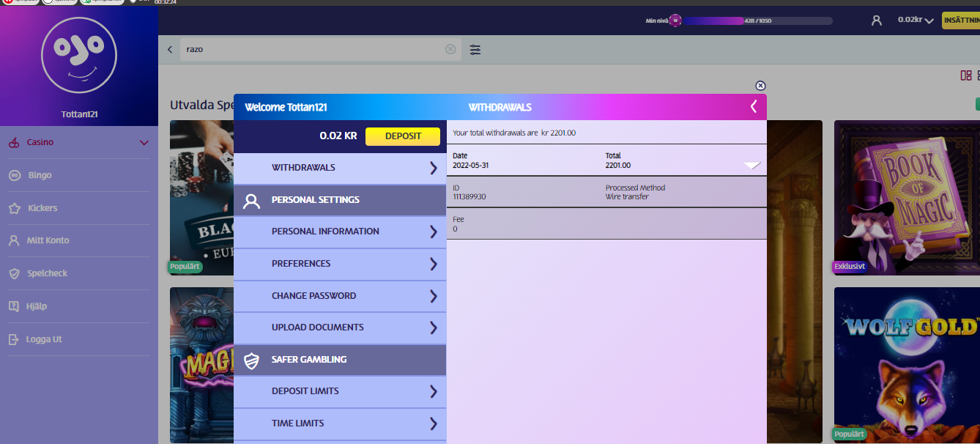Open the Blackjack game thumbnail
980x444 pixels.
[201, 198]
